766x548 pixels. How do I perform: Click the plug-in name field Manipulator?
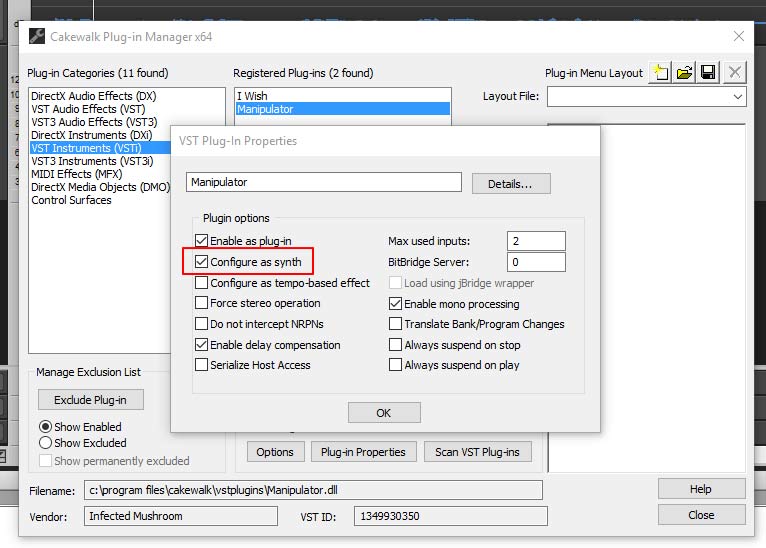coord(323,183)
